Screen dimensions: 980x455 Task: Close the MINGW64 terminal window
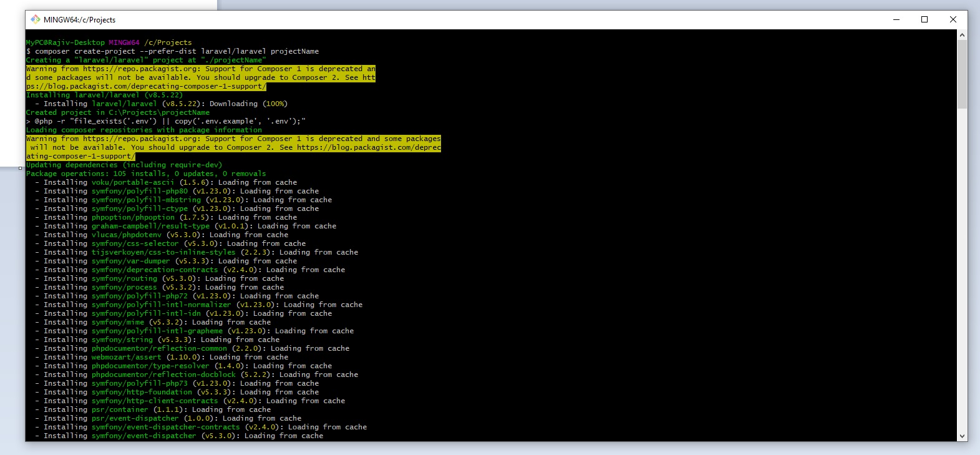(953, 19)
